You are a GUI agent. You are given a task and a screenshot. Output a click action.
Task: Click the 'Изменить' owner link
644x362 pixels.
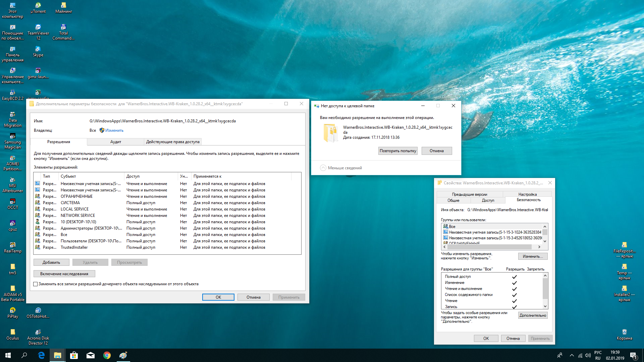[x=114, y=130]
